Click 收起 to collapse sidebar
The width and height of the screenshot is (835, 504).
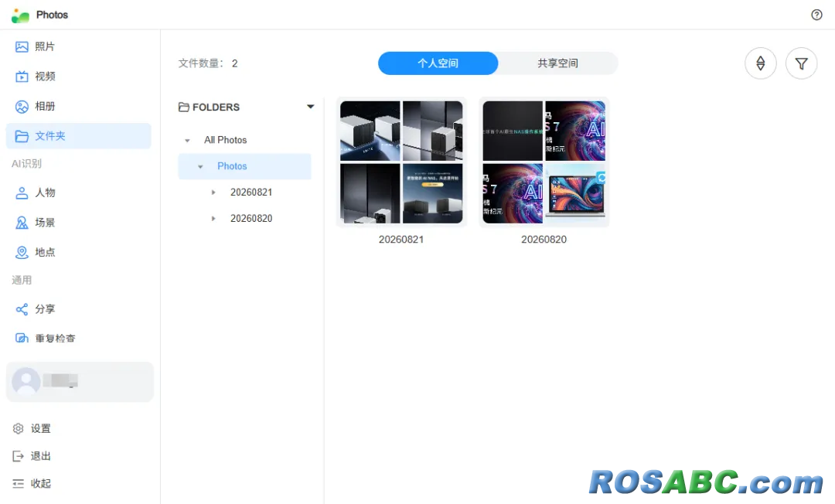pyautogui.click(x=32, y=483)
